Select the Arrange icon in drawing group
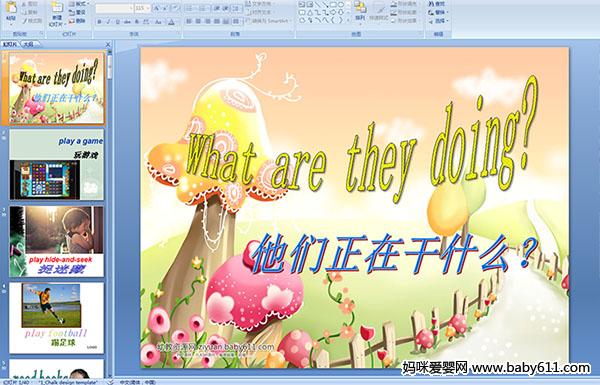This screenshot has width=600, height=385. tap(360, 11)
